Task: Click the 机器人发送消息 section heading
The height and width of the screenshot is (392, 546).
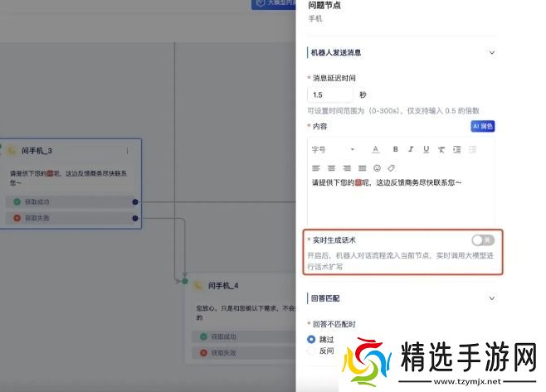Action: click(x=336, y=52)
